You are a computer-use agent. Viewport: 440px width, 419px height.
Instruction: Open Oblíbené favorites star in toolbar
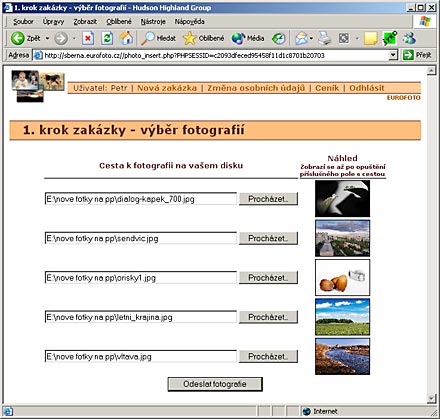pos(204,38)
